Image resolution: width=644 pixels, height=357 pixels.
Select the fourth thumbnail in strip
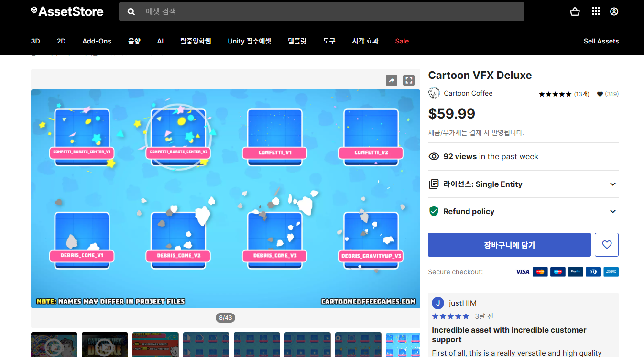[x=206, y=345]
